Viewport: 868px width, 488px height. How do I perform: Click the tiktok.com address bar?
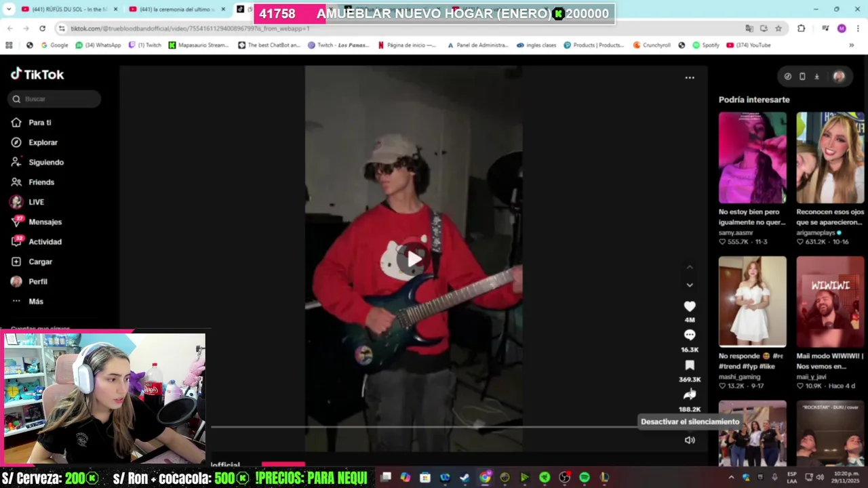[x=400, y=28]
